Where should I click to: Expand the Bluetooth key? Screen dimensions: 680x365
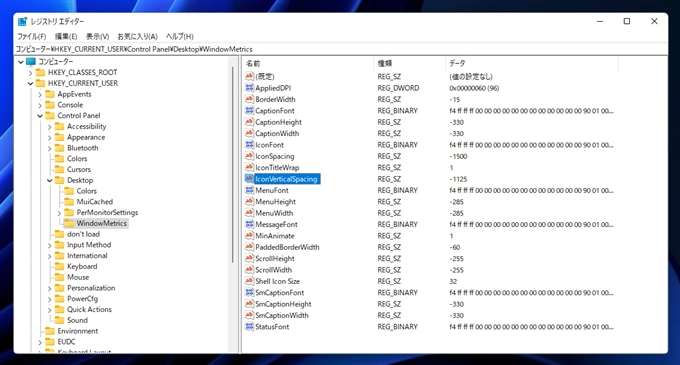[x=49, y=148]
